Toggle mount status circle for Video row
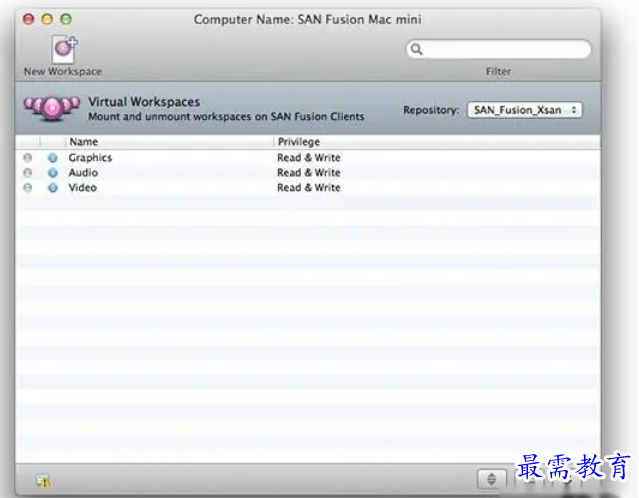639x498 pixels. pyautogui.click(x=28, y=188)
